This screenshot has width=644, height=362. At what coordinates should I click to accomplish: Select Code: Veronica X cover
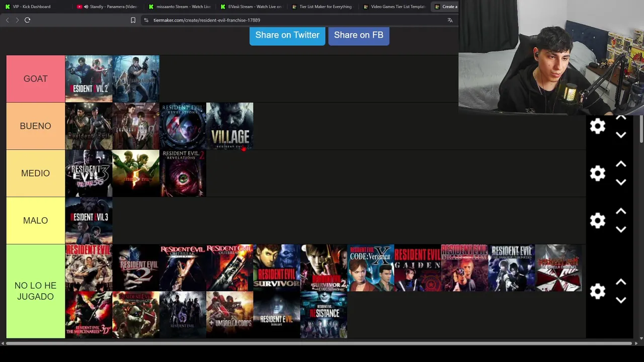(x=371, y=268)
